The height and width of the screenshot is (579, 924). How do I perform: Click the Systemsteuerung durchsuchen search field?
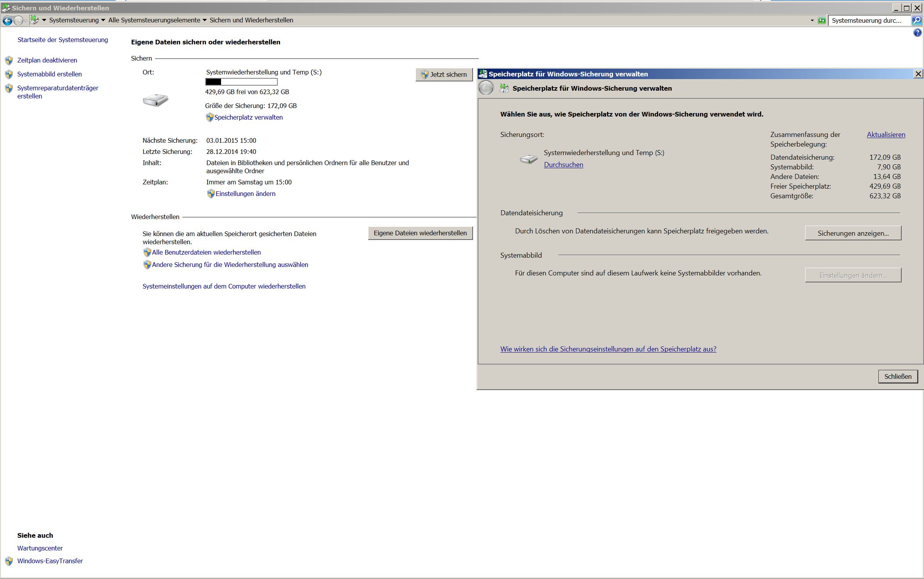pyautogui.click(x=868, y=20)
